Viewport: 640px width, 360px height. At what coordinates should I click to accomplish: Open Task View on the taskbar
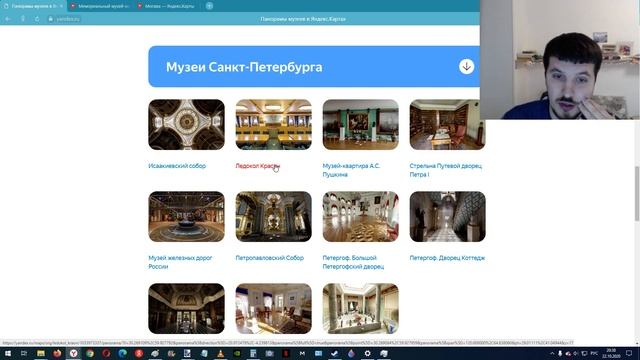click(24, 353)
